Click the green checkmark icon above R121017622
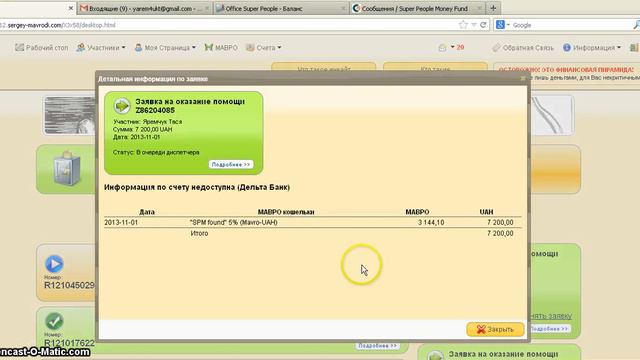The image size is (640, 360). pyautogui.click(x=54, y=321)
